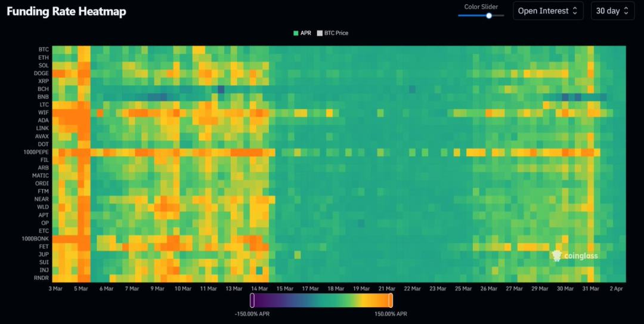
Task: Click the 14 Mar date label
Action: tap(259, 289)
